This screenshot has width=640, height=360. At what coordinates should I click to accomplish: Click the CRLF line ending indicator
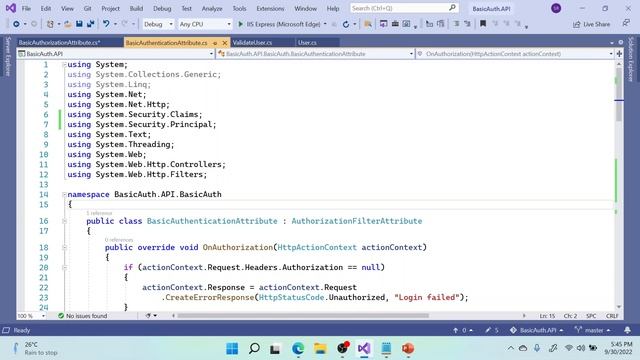coord(612,316)
